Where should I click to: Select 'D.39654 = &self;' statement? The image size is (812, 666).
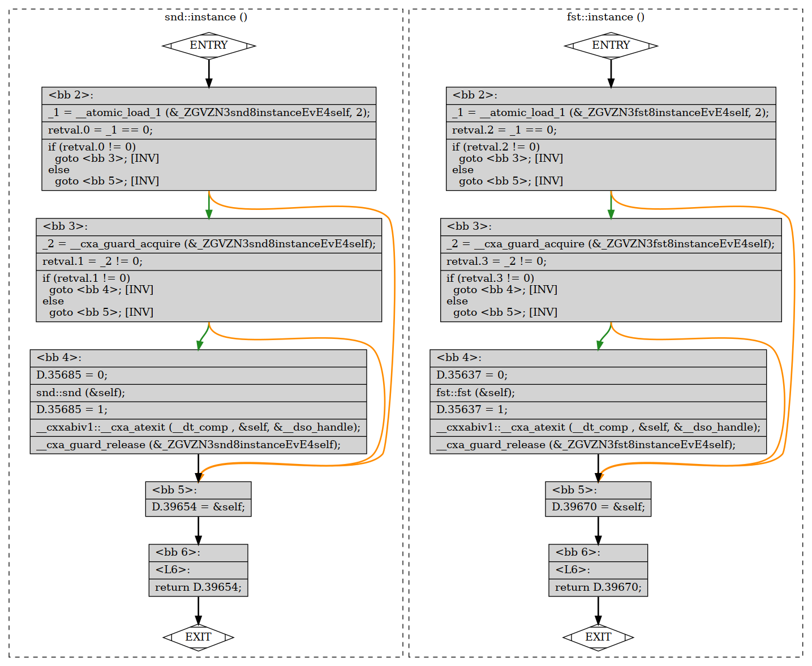coord(198,507)
